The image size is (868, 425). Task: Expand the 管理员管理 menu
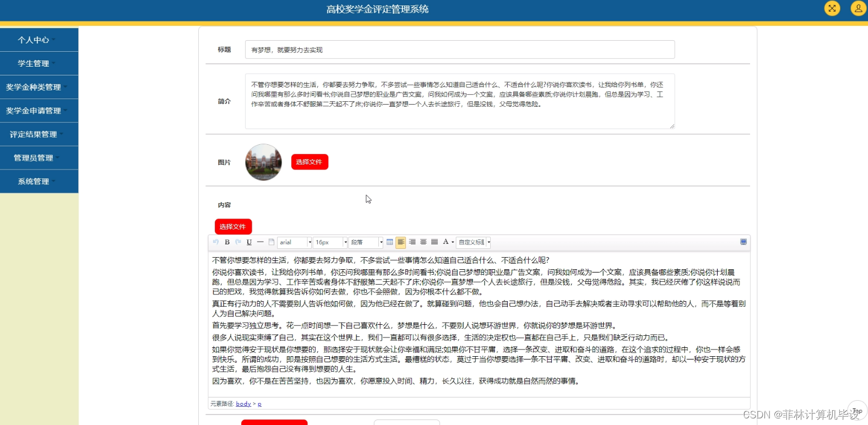pos(39,158)
